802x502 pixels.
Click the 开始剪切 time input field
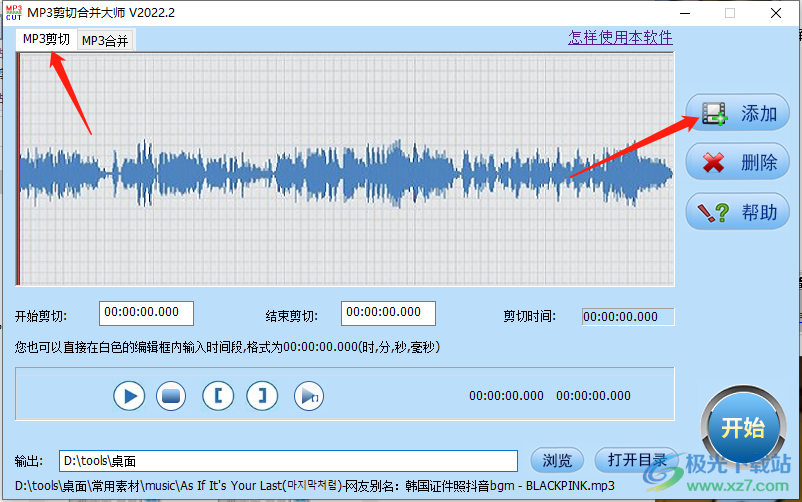(146, 313)
